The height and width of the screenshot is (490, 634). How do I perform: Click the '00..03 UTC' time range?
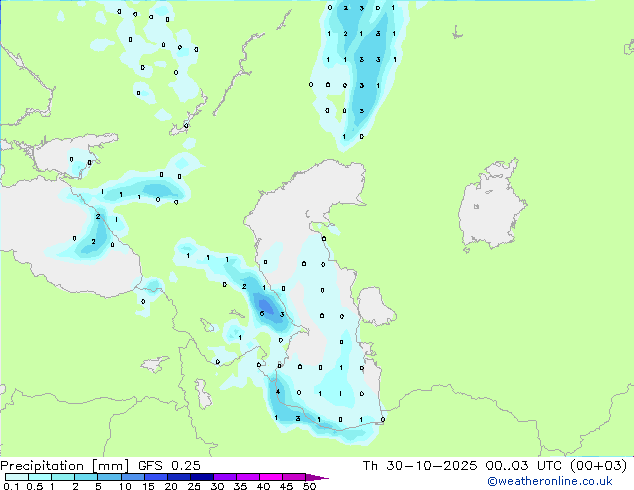click(x=522, y=466)
